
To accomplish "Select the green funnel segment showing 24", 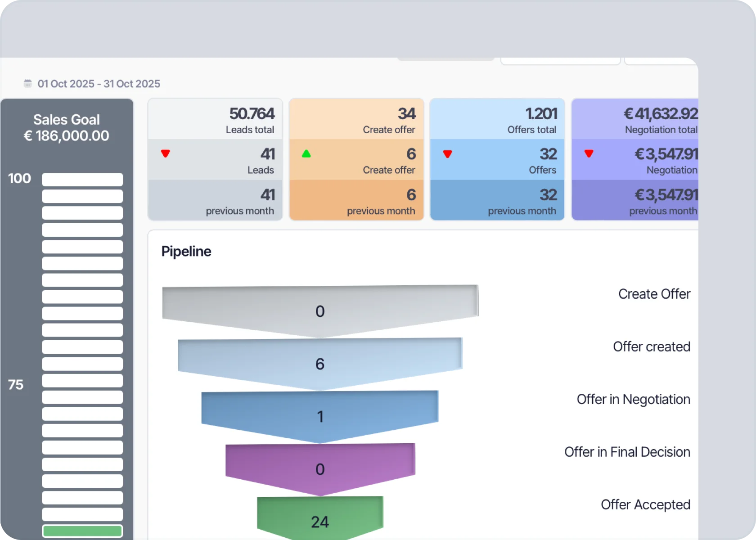I will tap(320, 518).
